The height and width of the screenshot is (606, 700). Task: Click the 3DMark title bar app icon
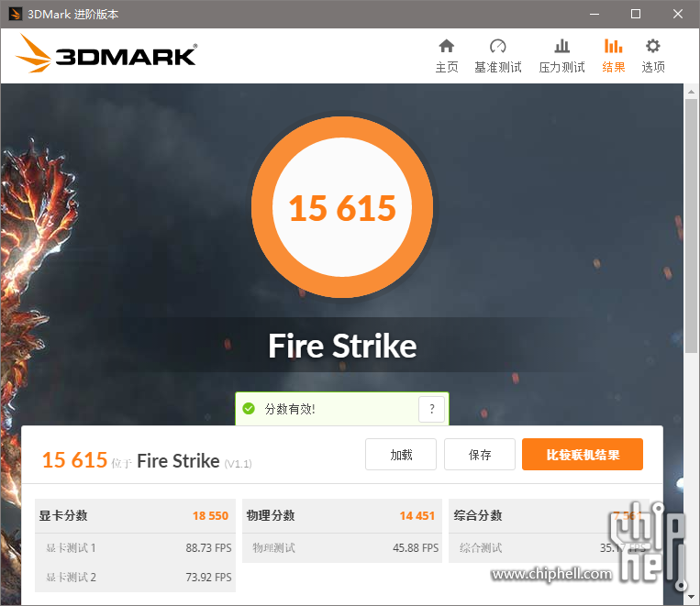pos(15,14)
